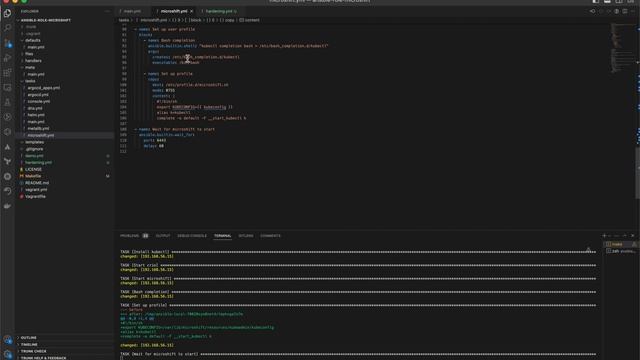Open the Remote Explorer view
This screenshot has height=360, width=640.
tap(7, 87)
